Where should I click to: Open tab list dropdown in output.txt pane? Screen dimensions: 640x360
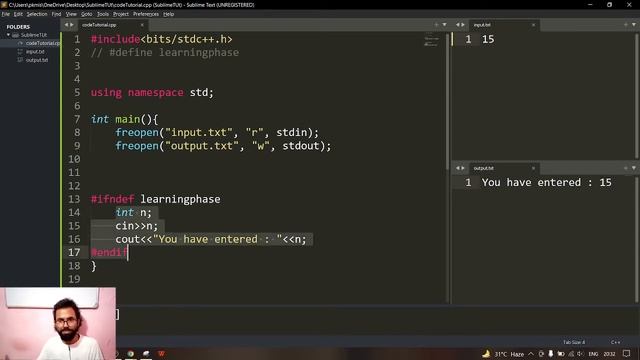634,168
